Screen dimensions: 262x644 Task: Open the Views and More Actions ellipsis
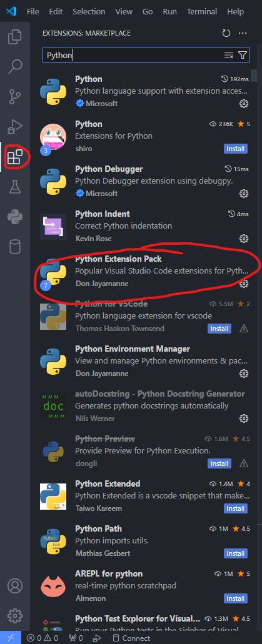click(243, 33)
